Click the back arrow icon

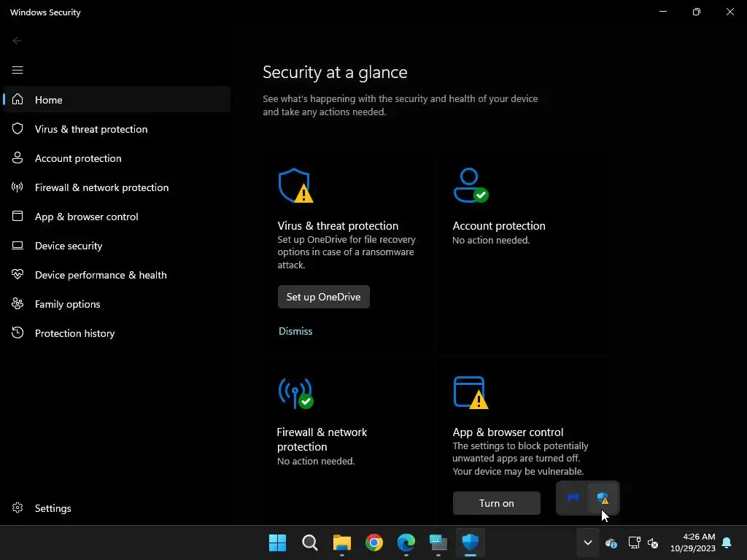[x=17, y=41]
